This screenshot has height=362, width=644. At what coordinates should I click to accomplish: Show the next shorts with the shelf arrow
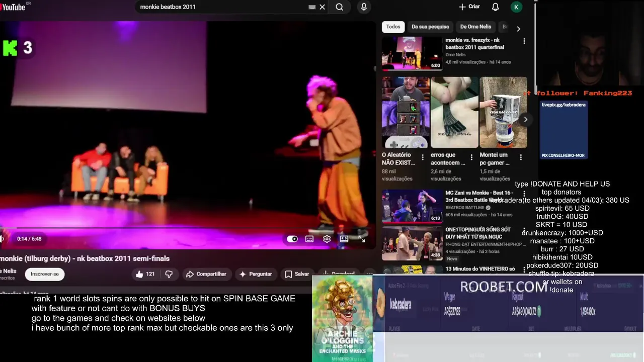click(525, 120)
